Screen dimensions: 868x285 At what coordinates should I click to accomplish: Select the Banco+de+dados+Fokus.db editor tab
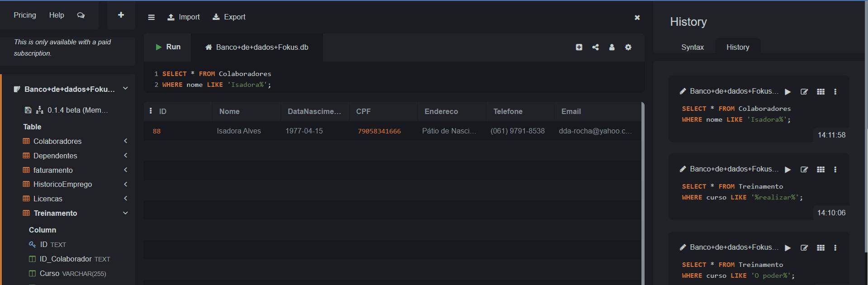(x=257, y=47)
